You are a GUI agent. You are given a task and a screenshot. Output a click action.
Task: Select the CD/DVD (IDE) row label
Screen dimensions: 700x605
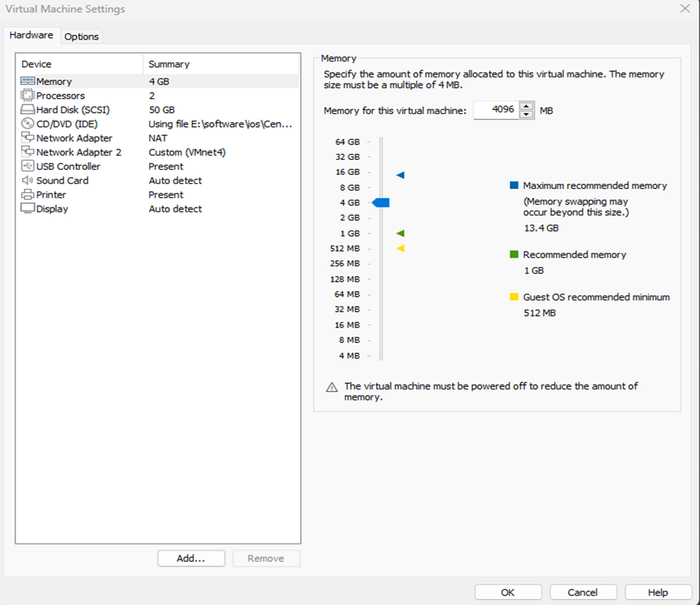67,124
